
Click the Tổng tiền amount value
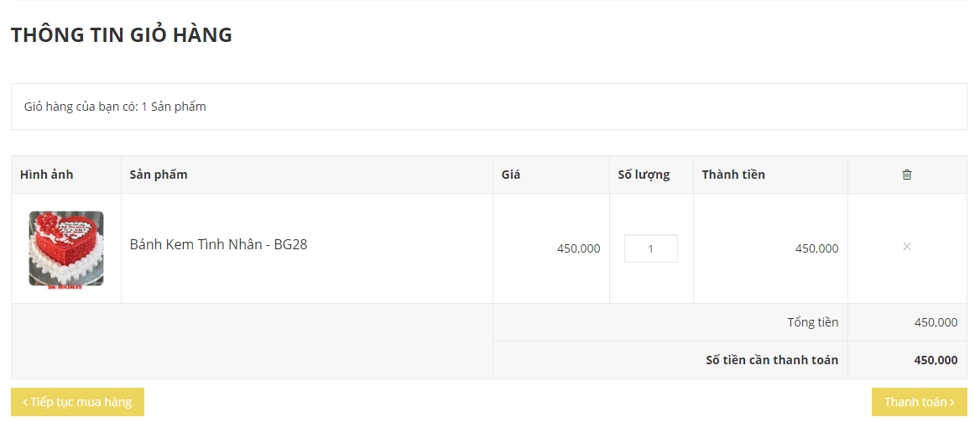pyautogui.click(x=936, y=322)
